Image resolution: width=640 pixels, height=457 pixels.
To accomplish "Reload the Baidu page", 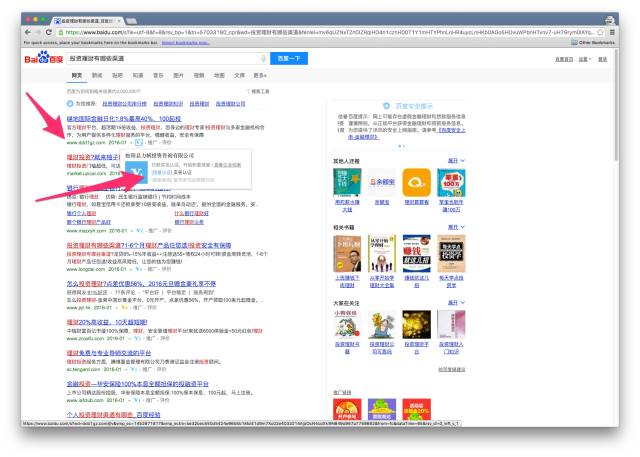I will (x=49, y=32).
